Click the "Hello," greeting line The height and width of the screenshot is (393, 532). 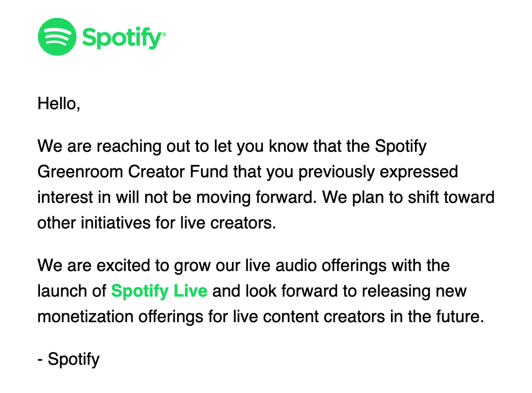pos(59,103)
